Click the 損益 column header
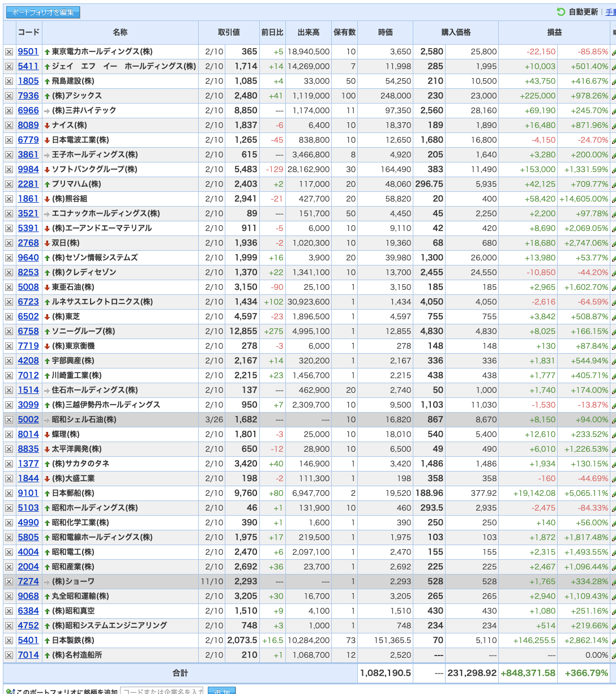This screenshot has width=616, height=694. coord(554,32)
